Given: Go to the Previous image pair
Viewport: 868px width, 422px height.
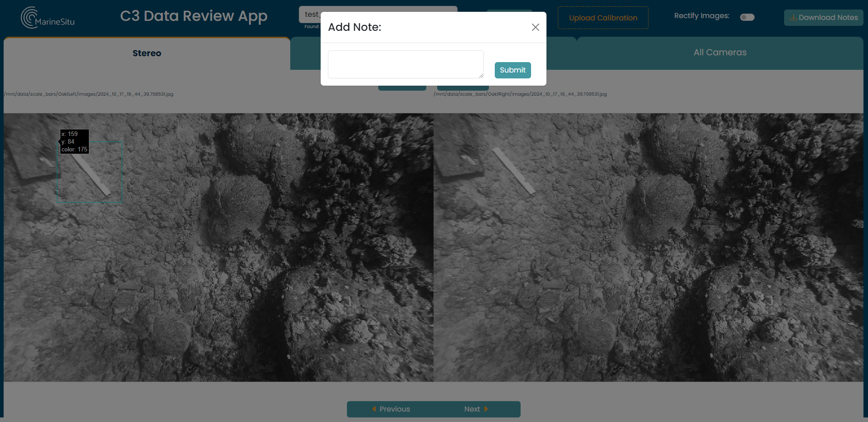Looking at the screenshot, I should click(390, 409).
